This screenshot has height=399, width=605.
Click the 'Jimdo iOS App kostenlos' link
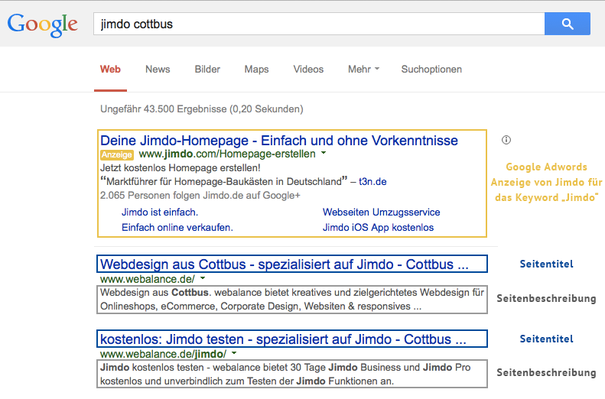click(378, 228)
